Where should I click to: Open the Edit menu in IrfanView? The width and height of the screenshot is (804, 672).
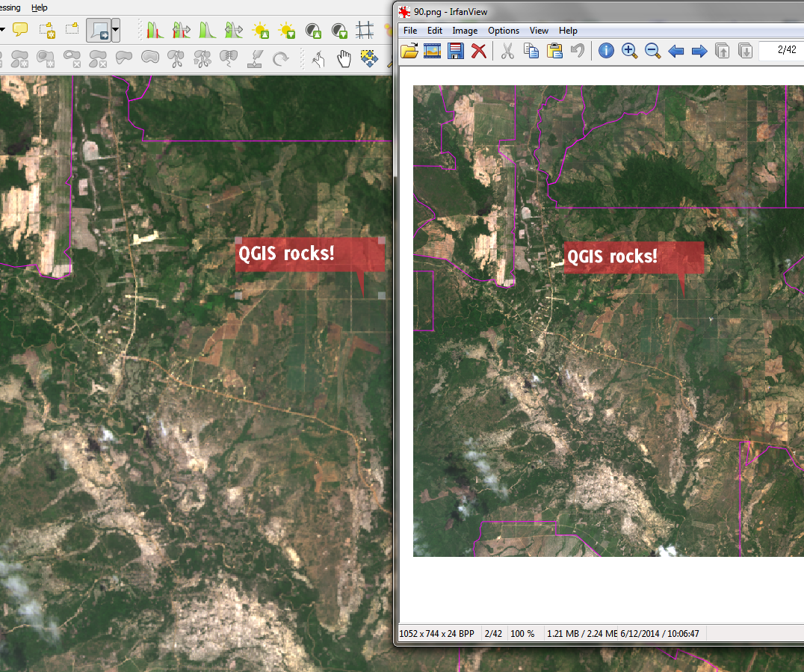(435, 31)
